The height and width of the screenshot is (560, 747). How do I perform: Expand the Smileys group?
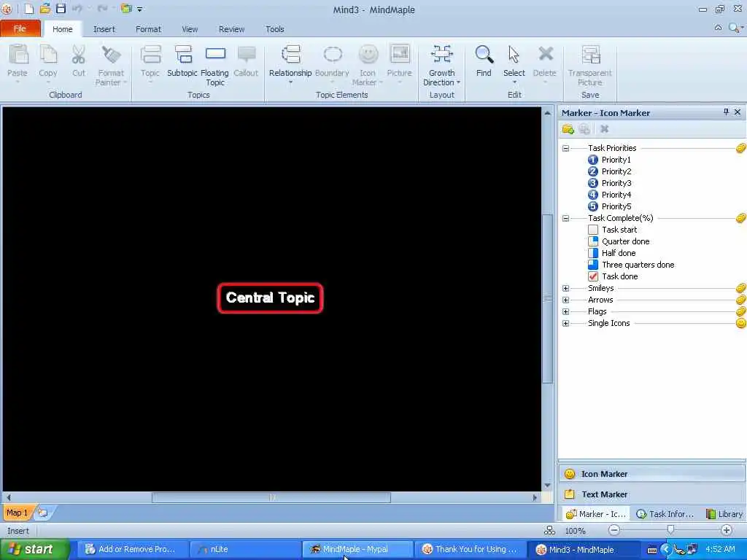point(565,288)
